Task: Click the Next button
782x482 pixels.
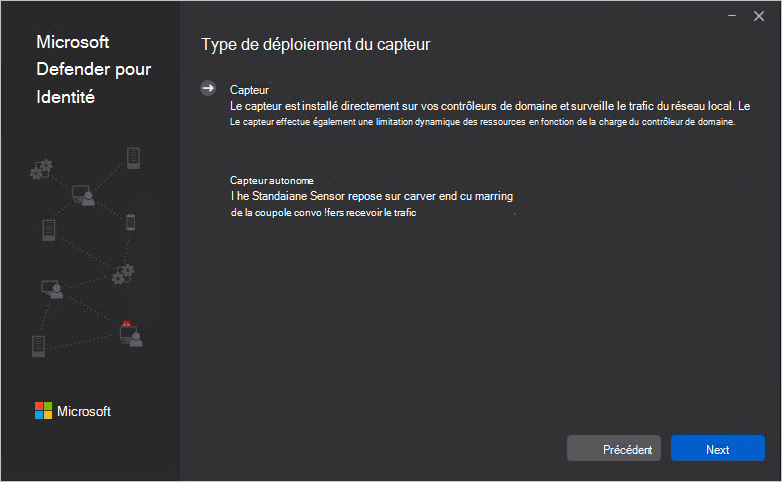Action: point(717,449)
